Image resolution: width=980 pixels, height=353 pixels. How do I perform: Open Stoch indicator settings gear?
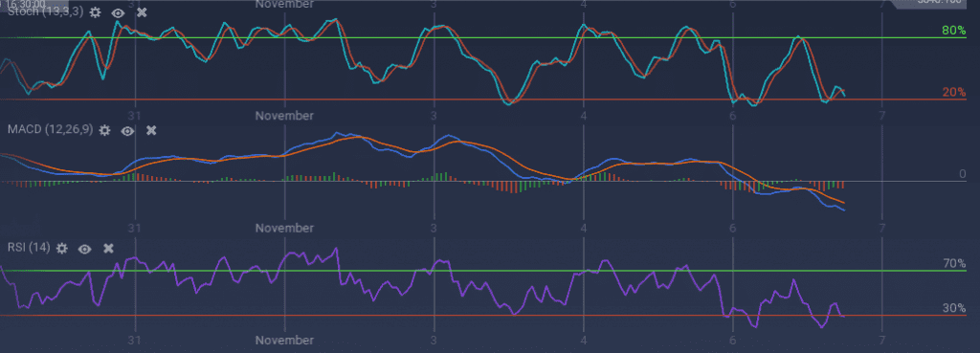95,12
